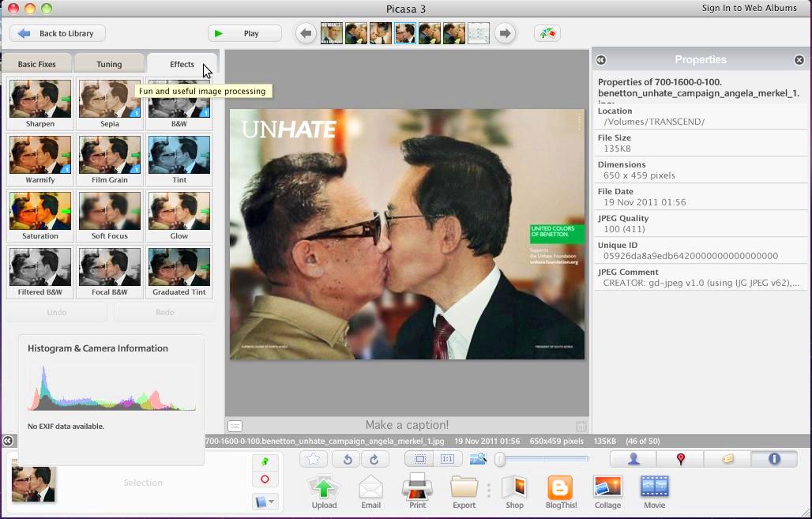Select the last filmstrip thumbnail
Image resolution: width=812 pixels, height=519 pixels.
coord(479,33)
